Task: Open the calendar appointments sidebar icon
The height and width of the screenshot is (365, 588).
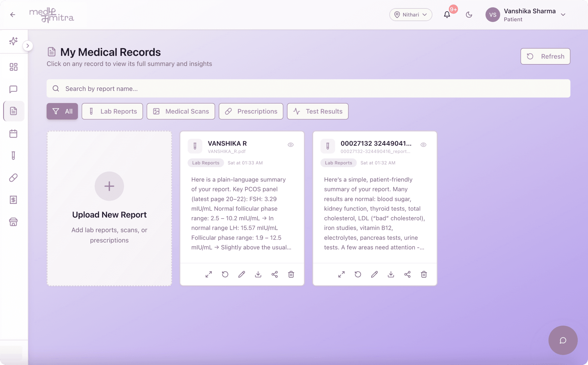Action: pyautogui.click(x=13, y=134)
